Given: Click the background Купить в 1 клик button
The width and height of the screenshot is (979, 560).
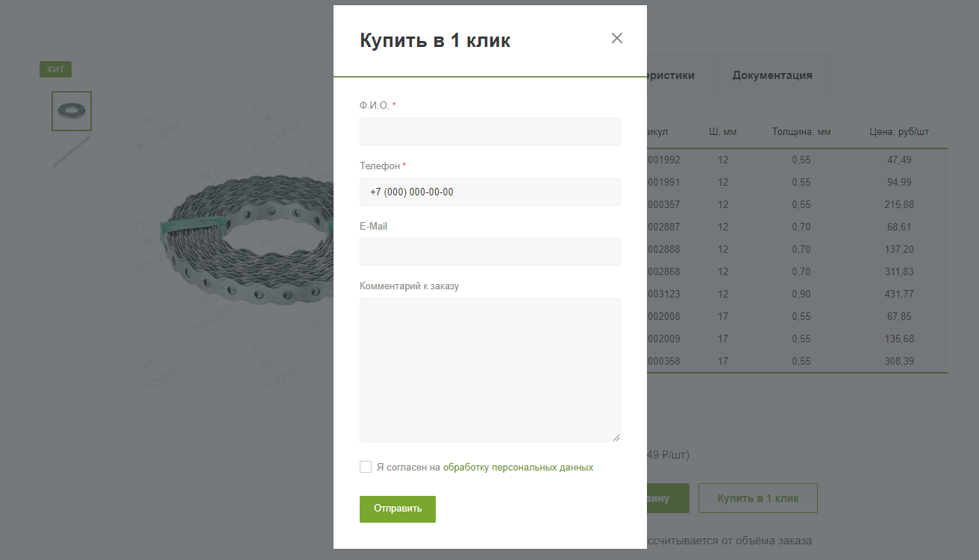Looking at the screenshot, I should click(x=757, y=498).
